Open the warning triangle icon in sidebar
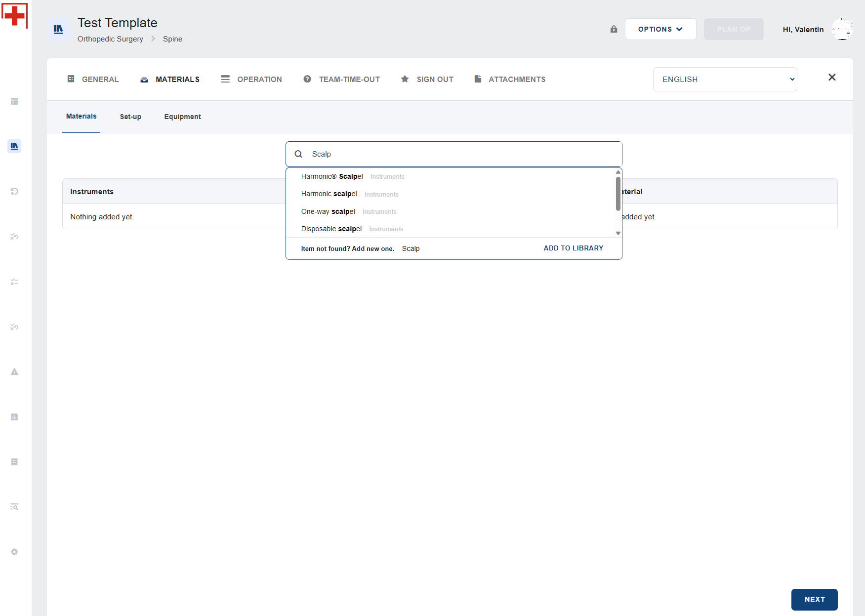Screen dimensions: 865x616 point(14,371)
